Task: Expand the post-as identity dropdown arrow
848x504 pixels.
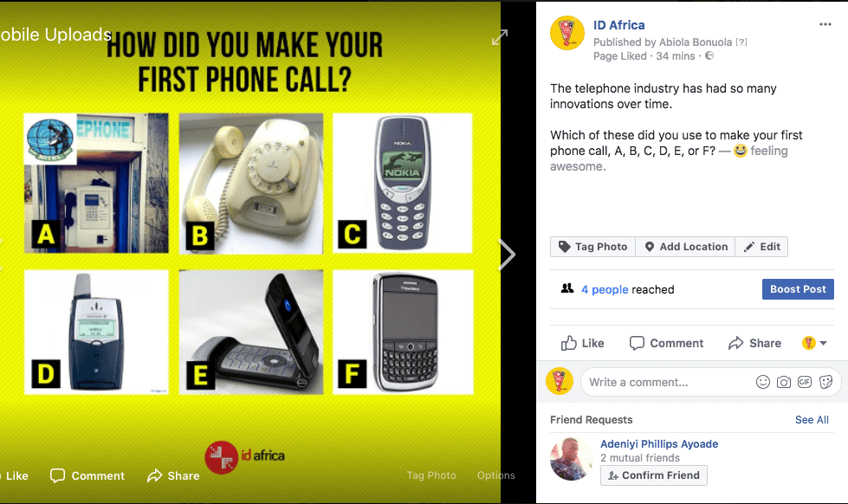Action: coord(823,343)
